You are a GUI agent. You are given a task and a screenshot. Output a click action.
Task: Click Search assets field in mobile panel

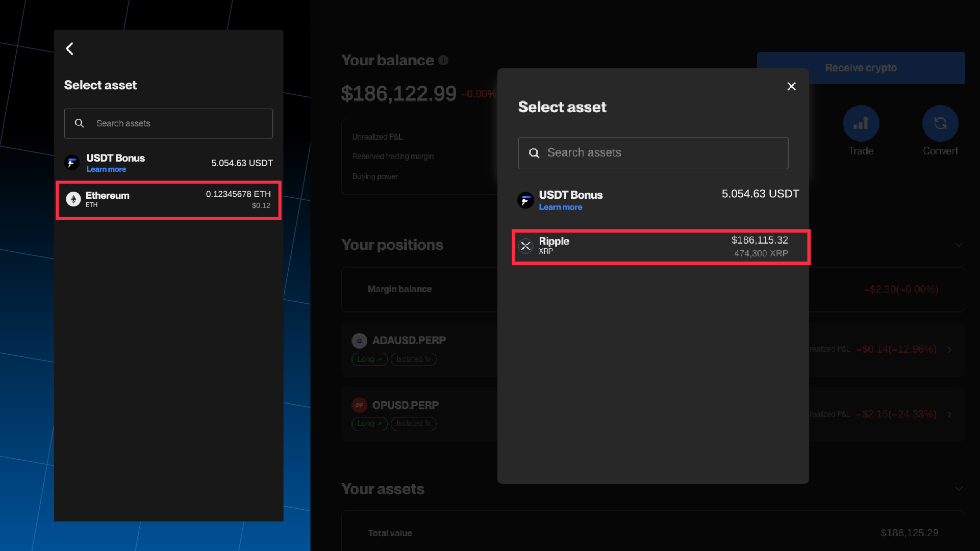[x=168, y=123]
